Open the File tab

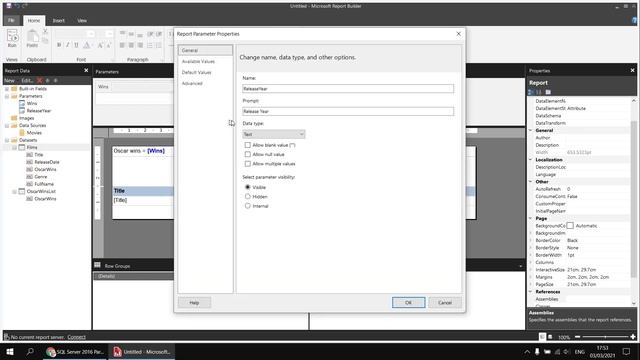11,20
